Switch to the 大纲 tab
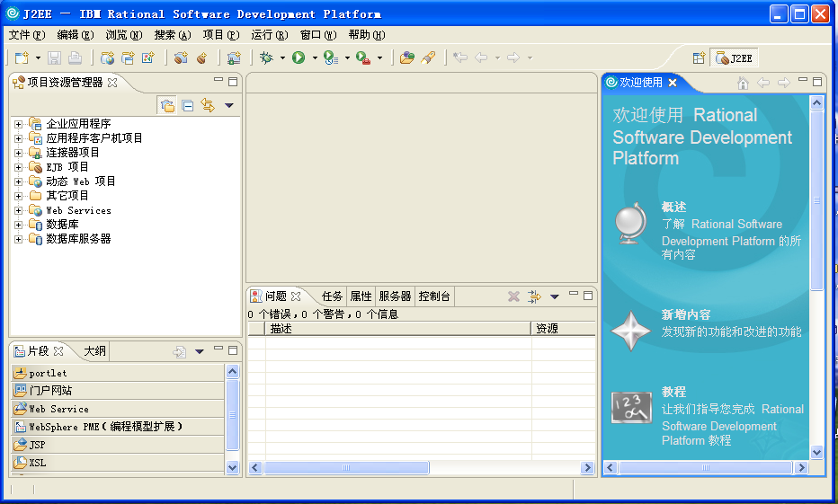 point(94,351)
